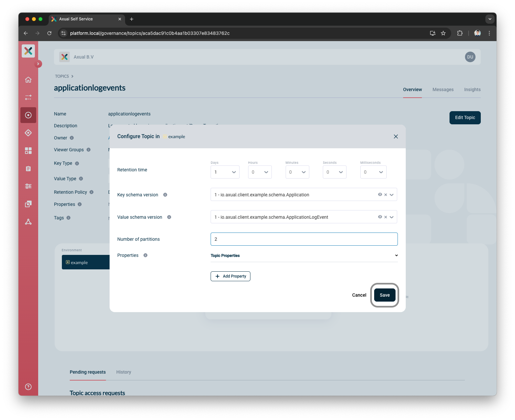Click info icon next to Key Type
515x420 pixels.
[77, 163]
